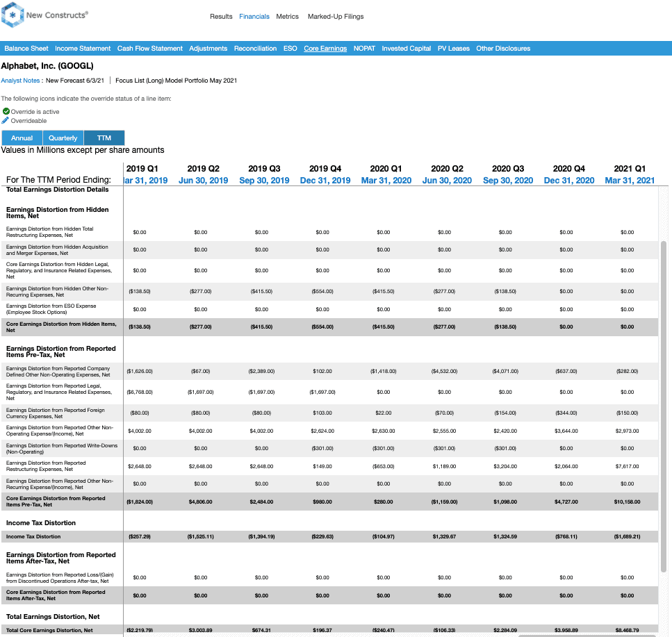Open the ESO tab
The width and height of the screenshot is (672, 637).
(x=290, y=49)
